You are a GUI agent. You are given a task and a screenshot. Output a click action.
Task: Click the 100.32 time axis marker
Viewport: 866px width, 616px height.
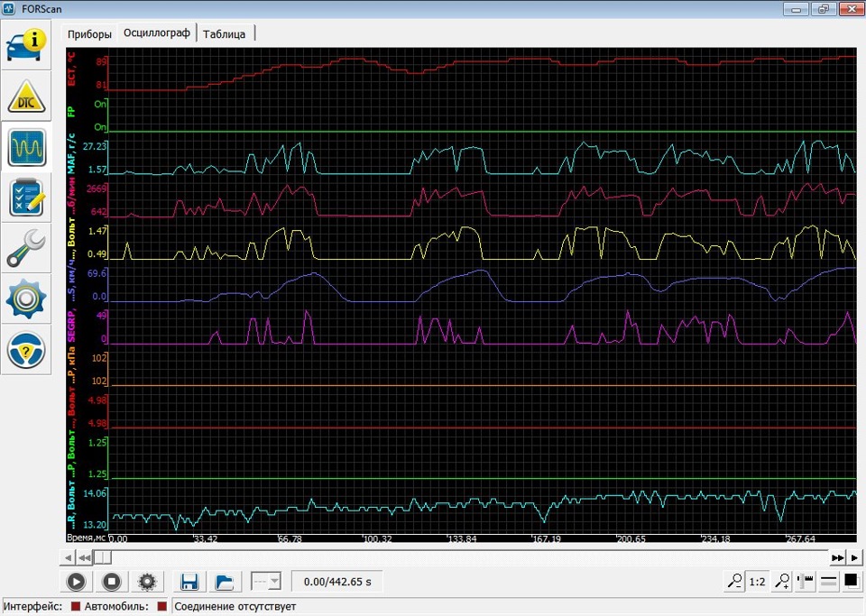coord(378,538)
